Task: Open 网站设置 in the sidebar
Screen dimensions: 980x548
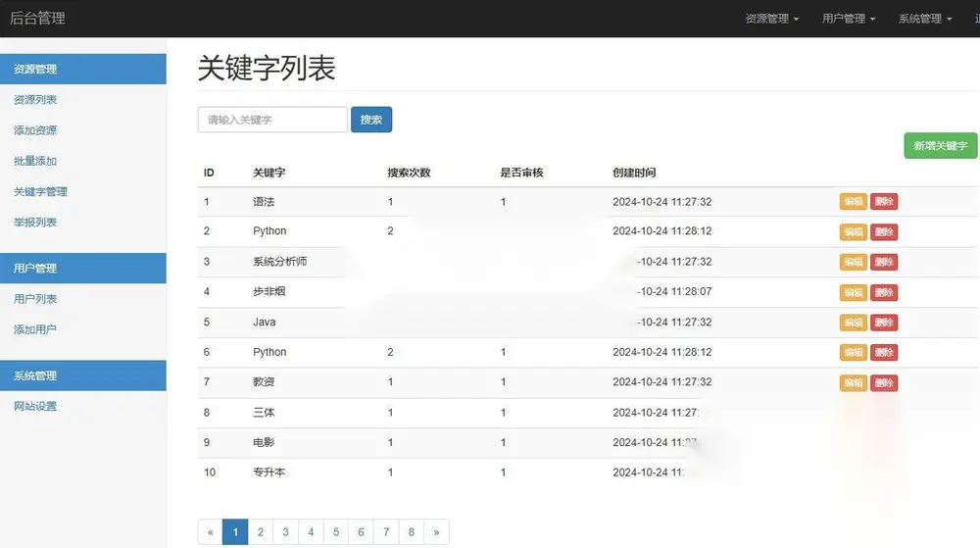Action: pyautogui.click(x=35, y=406)
